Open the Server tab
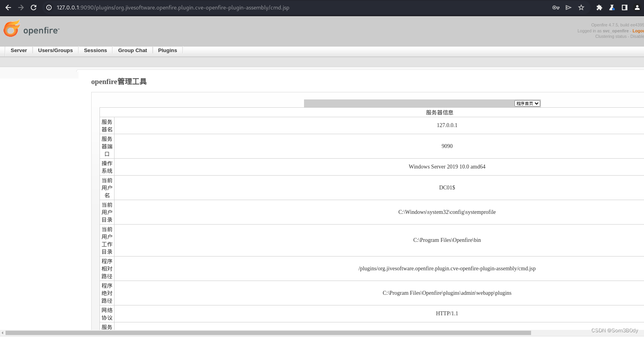This screenshot has width=644, height=337. pos(19,51)
